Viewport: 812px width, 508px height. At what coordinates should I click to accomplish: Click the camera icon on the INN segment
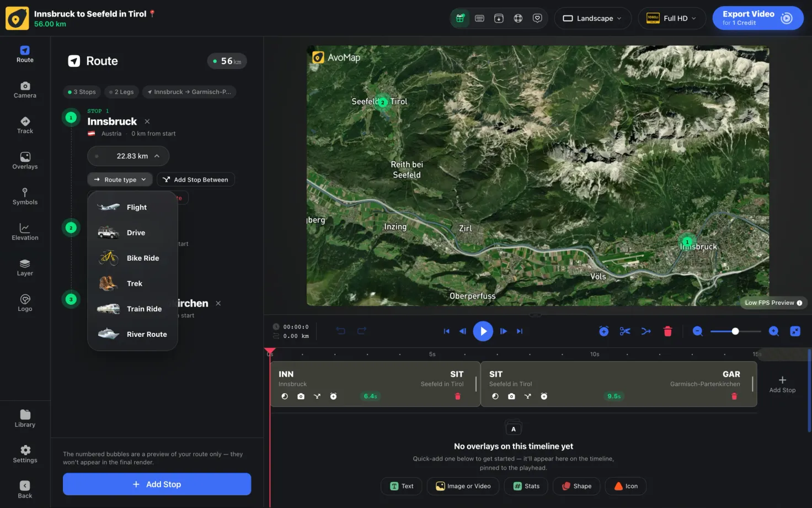pyautogui.click(x=301, y=396)
